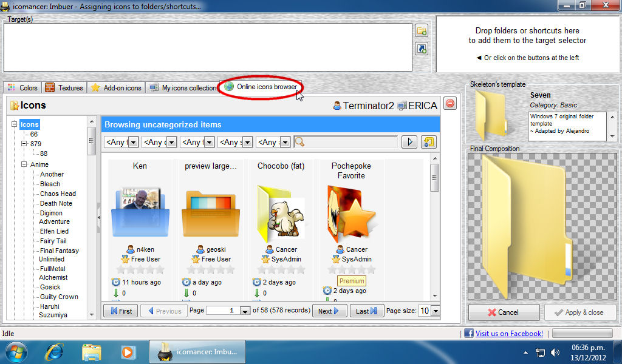This screenshot has width=622, height=364.
Task: Click the add folder target icon
Action: point(422,31)
